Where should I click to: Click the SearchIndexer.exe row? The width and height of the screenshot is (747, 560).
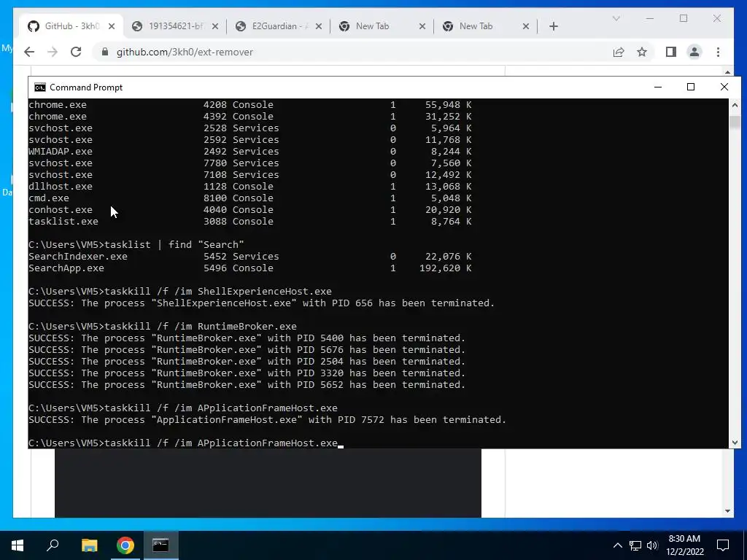pos(249,256)
